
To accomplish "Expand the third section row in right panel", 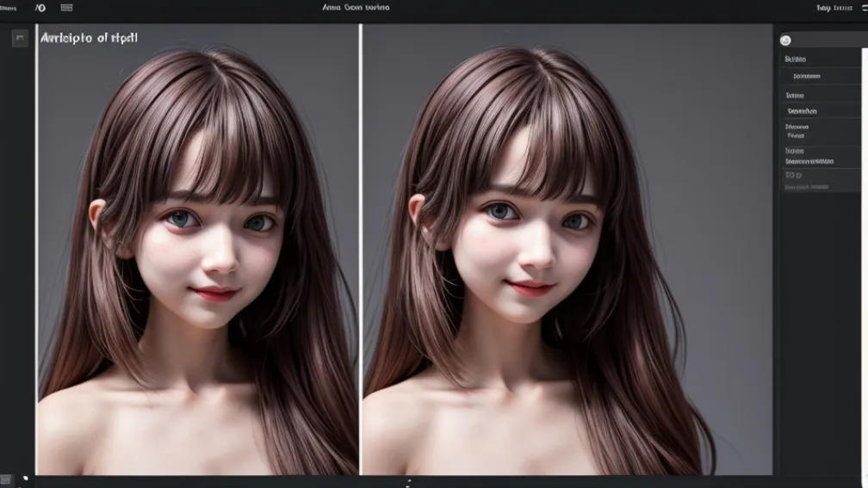I will pyautogui.click(x=795, y=96).
